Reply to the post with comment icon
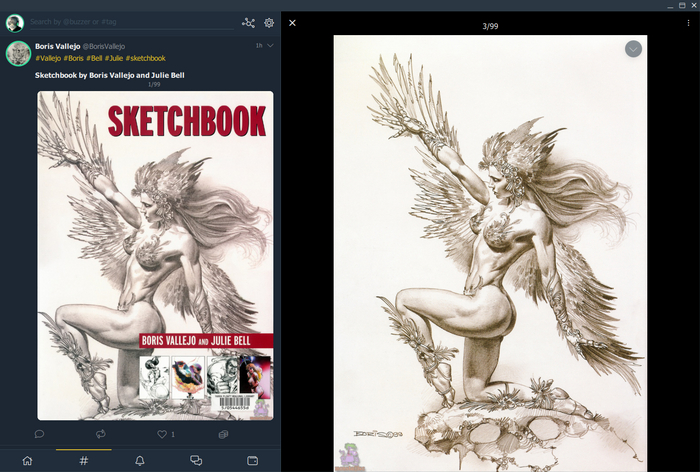Screen dimensions: 700x472 click(39, 434)
